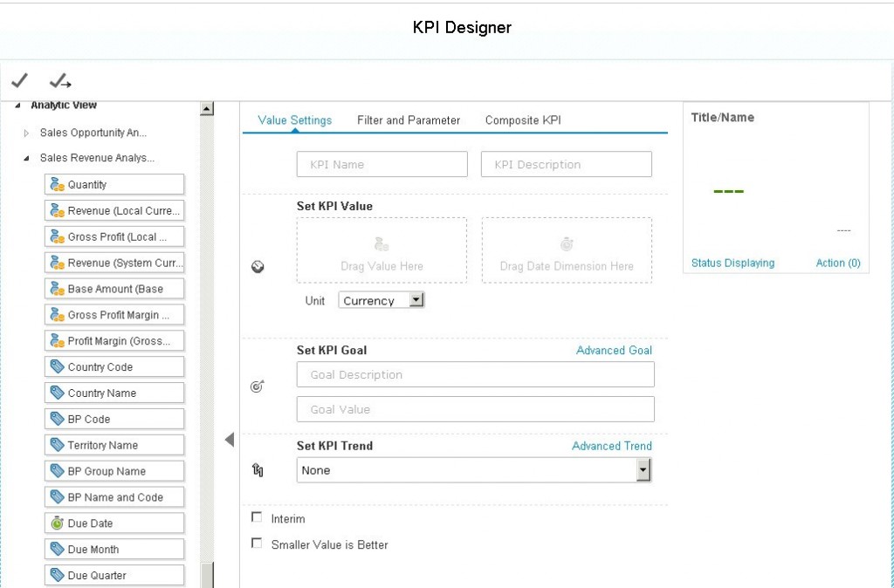
Task: Click the measure icon on Gross Profit Margin
Action: 57,315
